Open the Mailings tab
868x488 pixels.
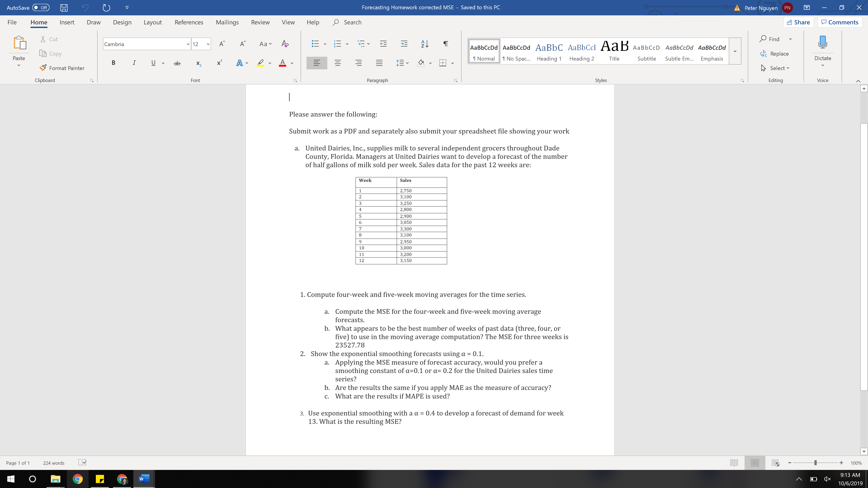[x=227, y=22]
